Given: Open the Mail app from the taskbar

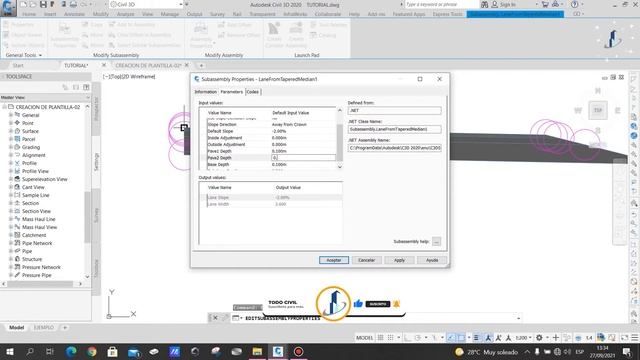Looking at the screenshot, I should [133, 351].
